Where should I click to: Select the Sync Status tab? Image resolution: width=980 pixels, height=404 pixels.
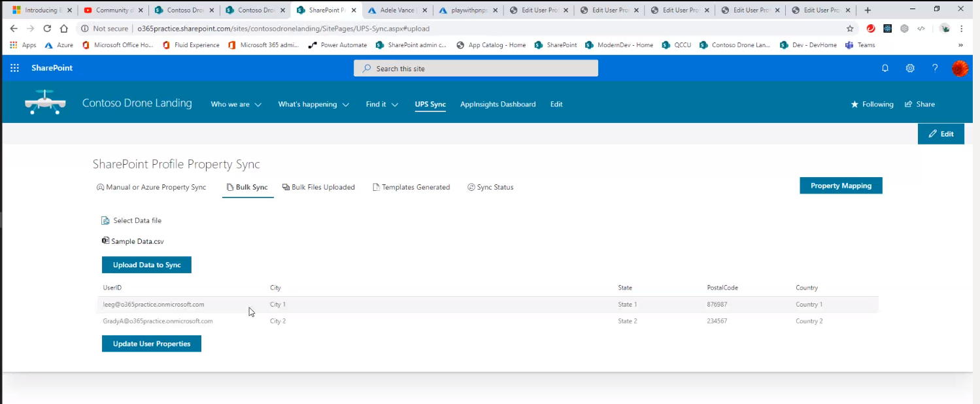pyautogui.click(x=490, y=187)
